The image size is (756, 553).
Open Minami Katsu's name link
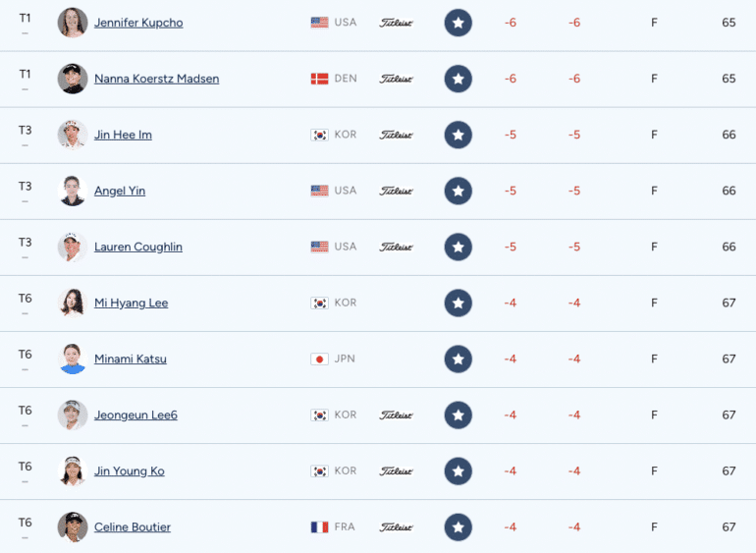[x=131, y=359]
